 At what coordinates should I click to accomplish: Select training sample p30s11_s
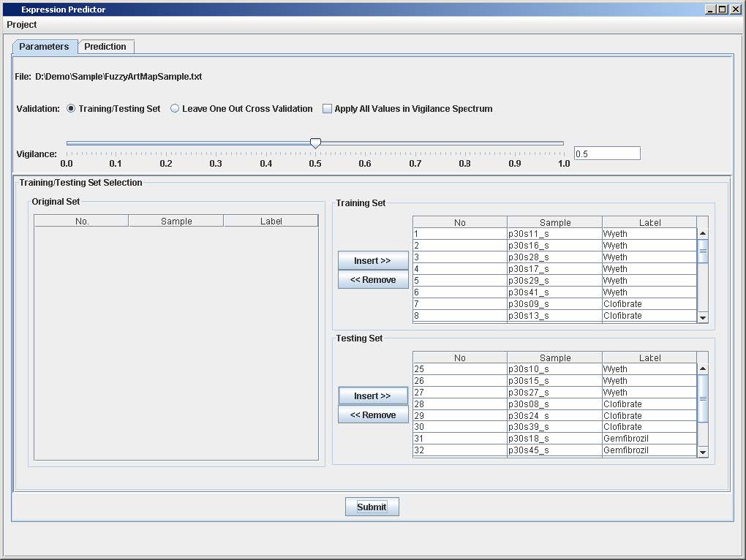(554, 234)
